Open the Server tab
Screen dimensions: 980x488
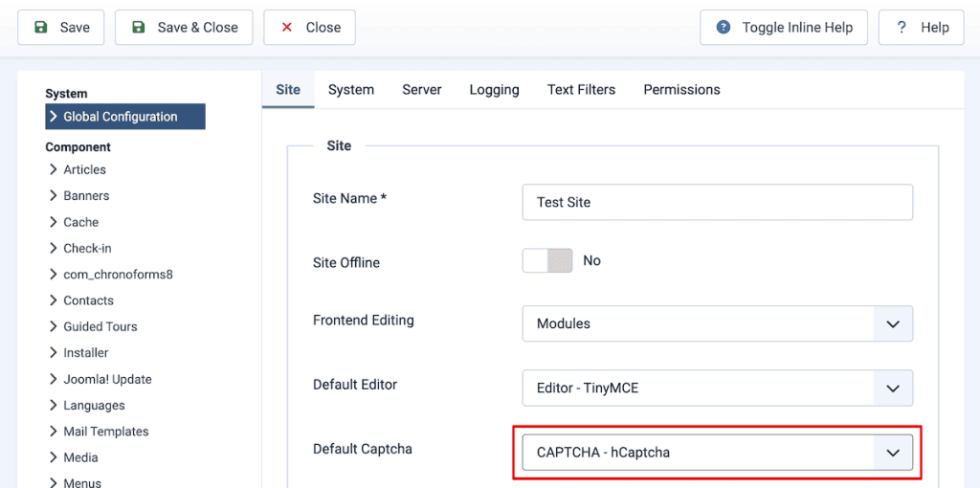(x=422, y=89)
